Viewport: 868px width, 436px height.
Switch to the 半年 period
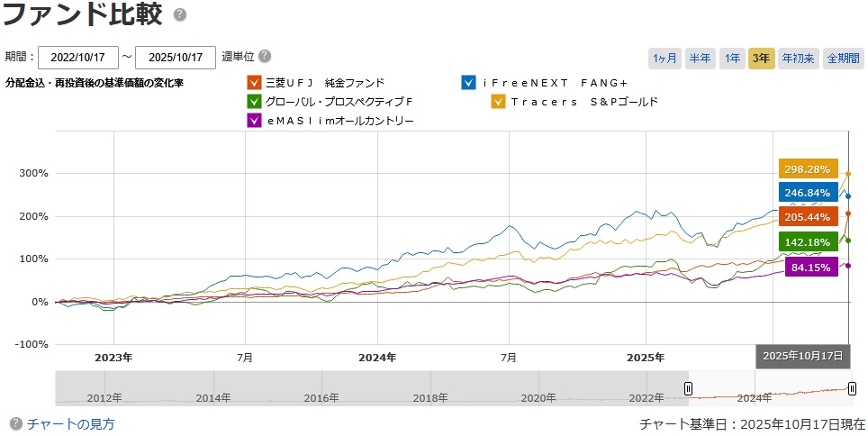click(700, 59)
